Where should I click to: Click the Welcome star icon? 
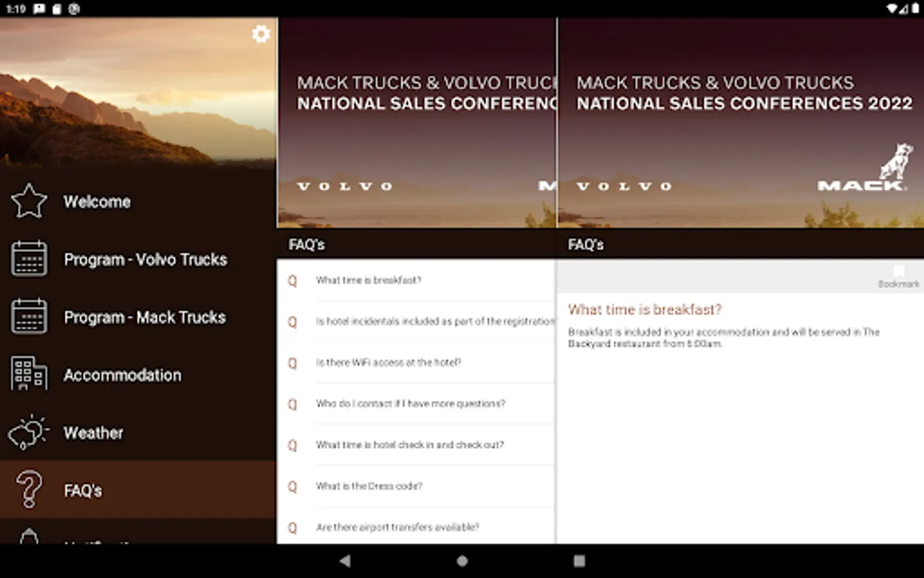tap(29, 201)
